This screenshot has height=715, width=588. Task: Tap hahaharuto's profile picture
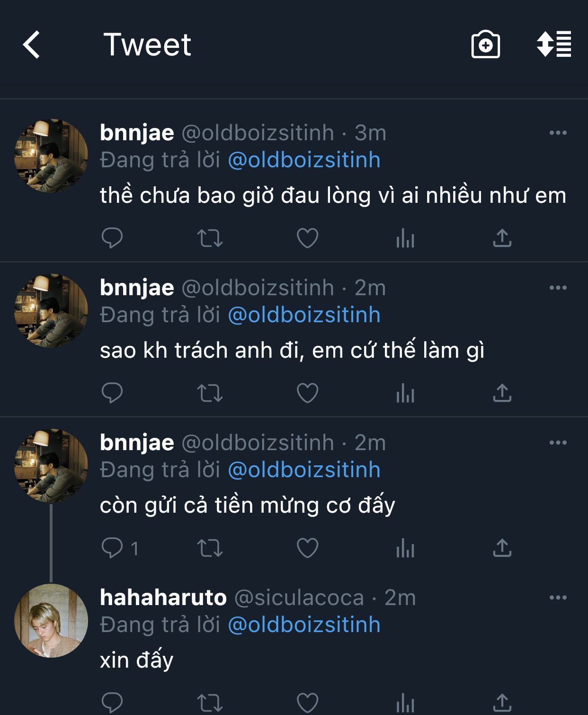[x=51, y=621]
